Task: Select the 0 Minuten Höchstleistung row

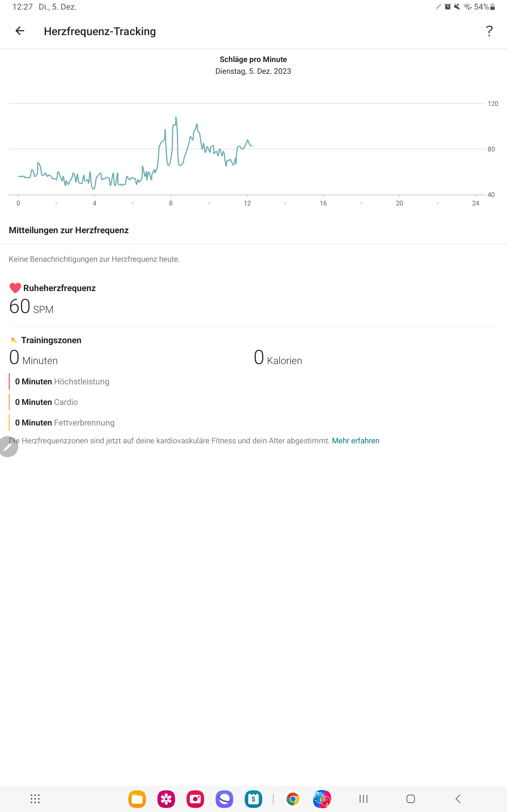Action: click(62, 382)
